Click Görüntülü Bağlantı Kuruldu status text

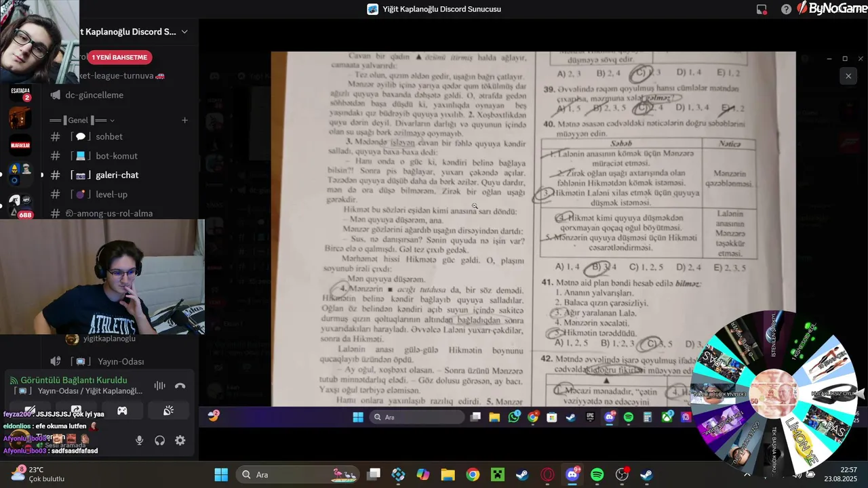coord(74,380)
